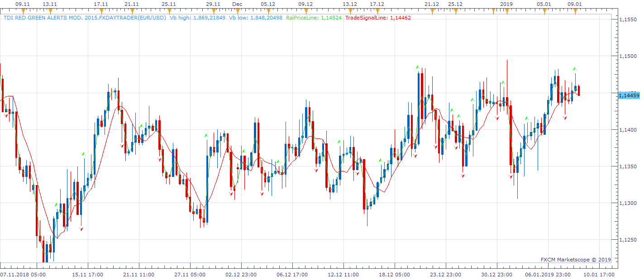Click the 1,1550 price axis label
644x280 pixels.
pos(628,19)
